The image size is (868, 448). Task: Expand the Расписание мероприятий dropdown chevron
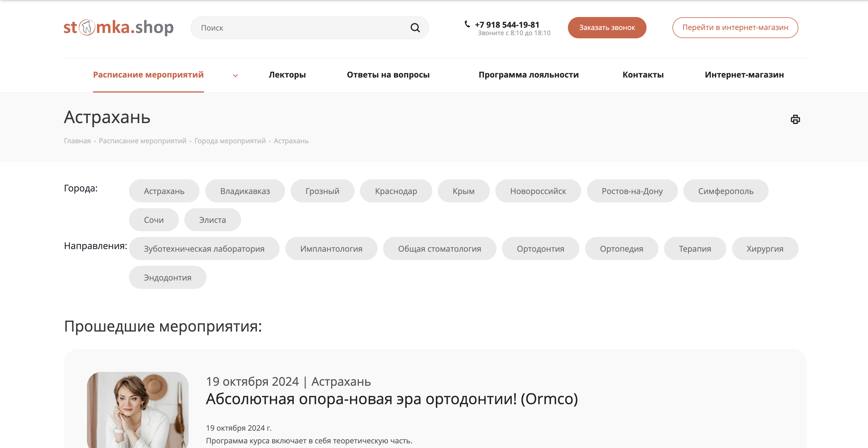(236, 76)
